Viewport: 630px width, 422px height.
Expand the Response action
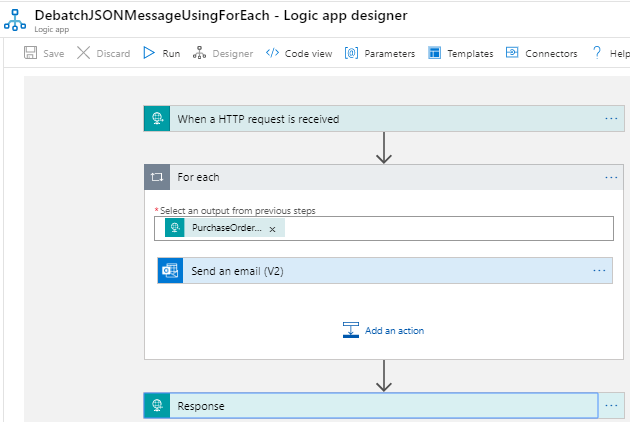tap(371, 406)
